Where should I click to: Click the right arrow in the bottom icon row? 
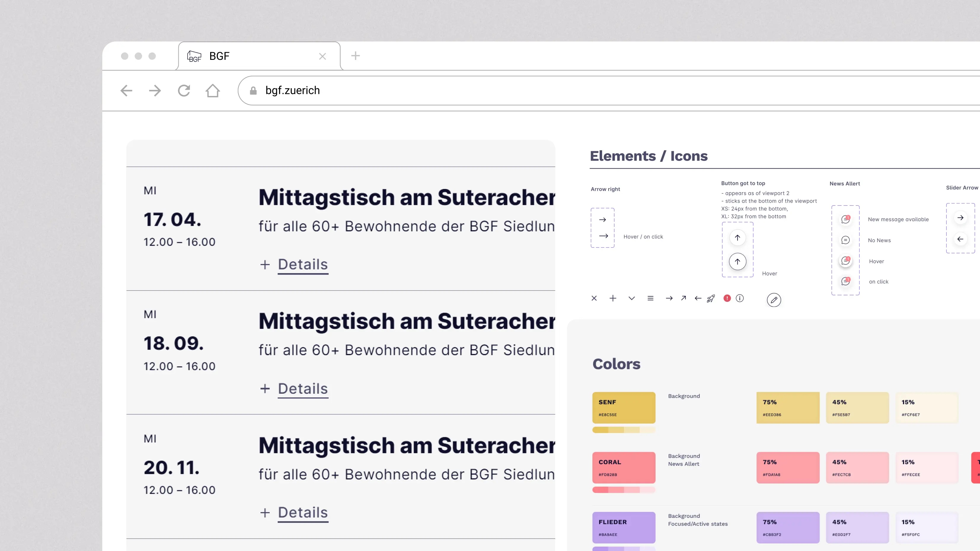(669, 299)
